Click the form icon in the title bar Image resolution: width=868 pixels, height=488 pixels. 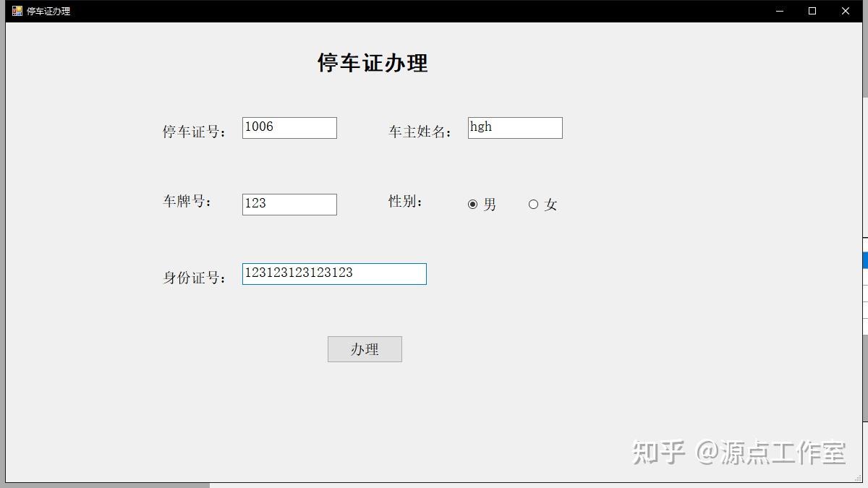pyautogui.click(x=17, y=11)
